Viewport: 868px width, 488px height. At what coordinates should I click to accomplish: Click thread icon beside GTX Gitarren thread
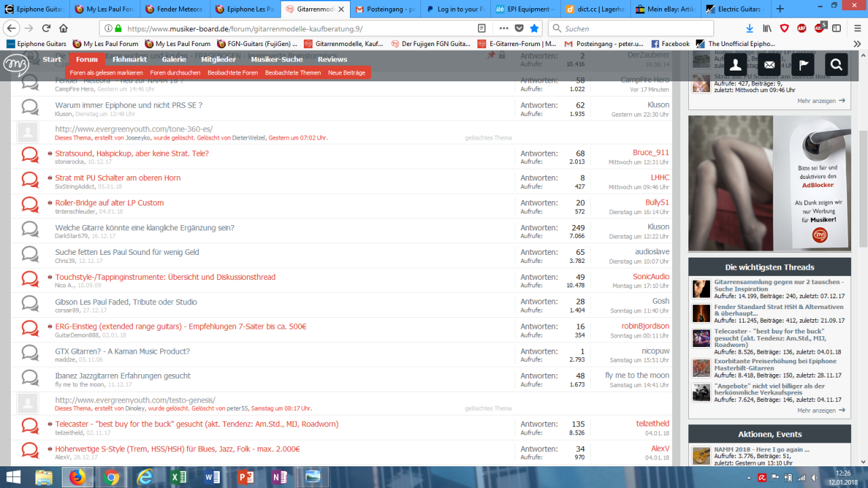click(30, 353)
